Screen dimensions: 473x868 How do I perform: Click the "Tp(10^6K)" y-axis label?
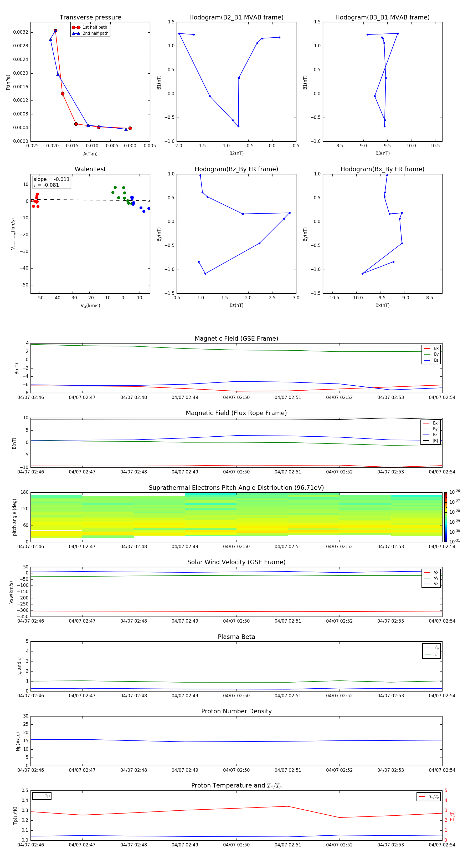[15, 815]
